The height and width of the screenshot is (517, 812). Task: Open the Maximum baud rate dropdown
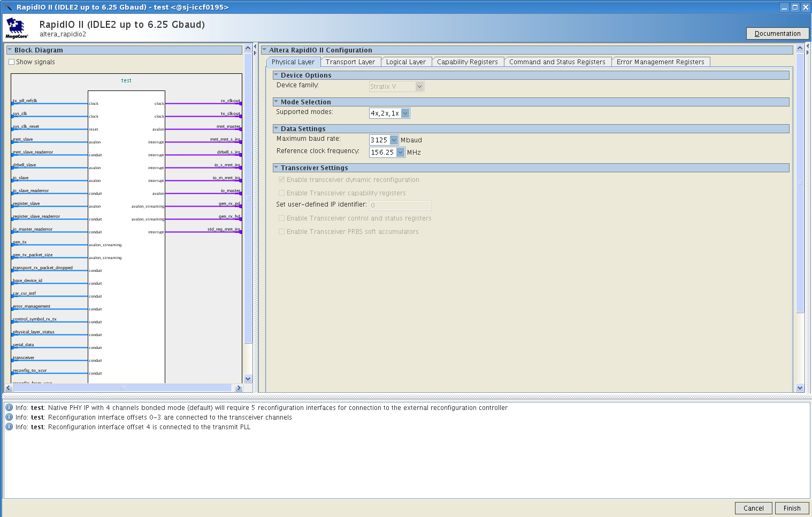coord(384,140)
